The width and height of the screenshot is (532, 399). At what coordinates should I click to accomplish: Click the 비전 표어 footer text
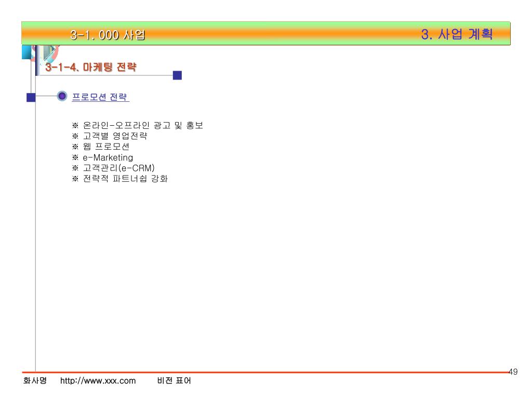[174, 380]
